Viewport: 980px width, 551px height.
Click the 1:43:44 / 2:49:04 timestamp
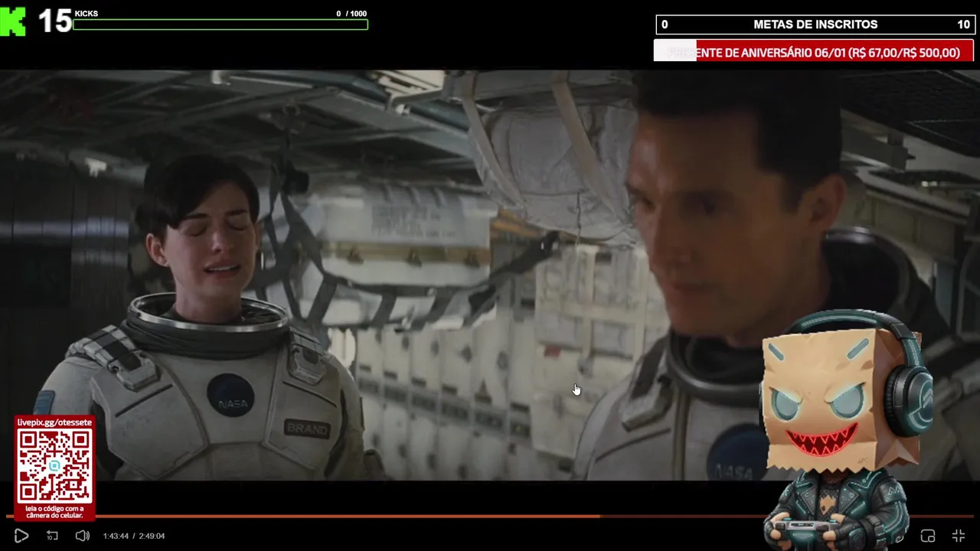134,536
